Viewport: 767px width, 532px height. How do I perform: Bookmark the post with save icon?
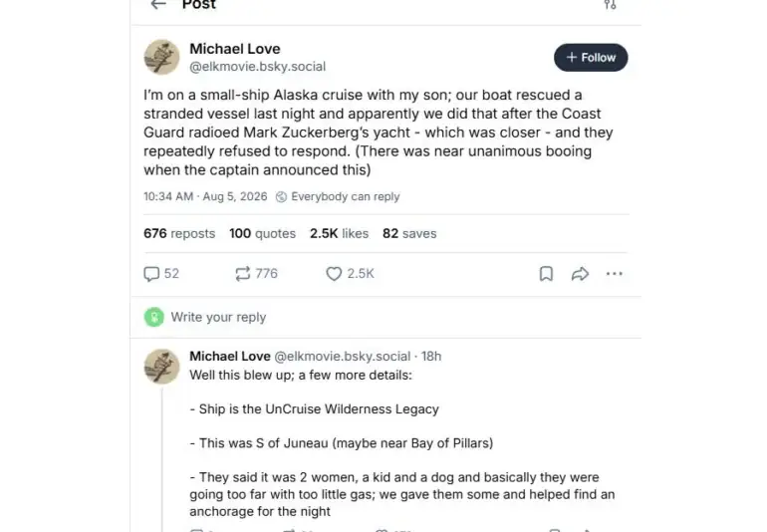coord(546,274)
